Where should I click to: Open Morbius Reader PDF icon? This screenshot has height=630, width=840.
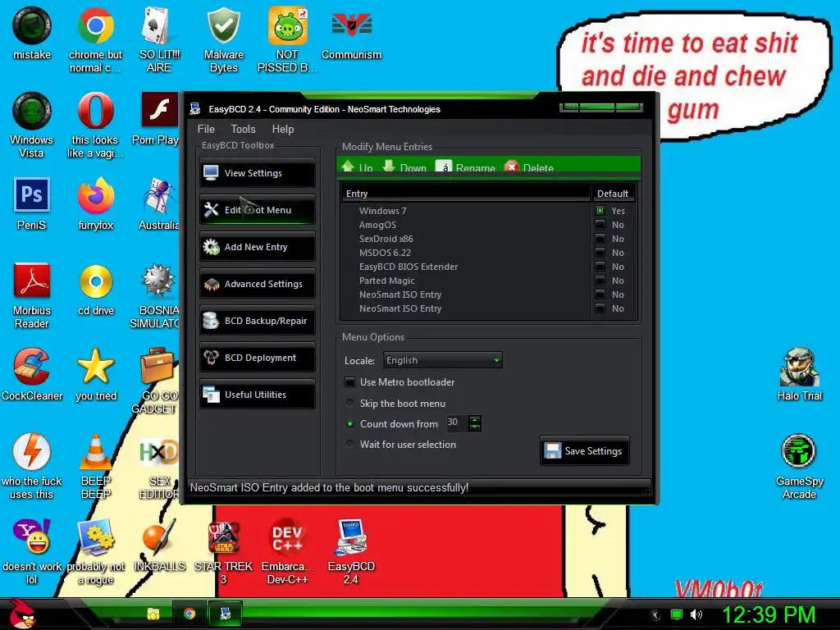click(x=32, y=295)
